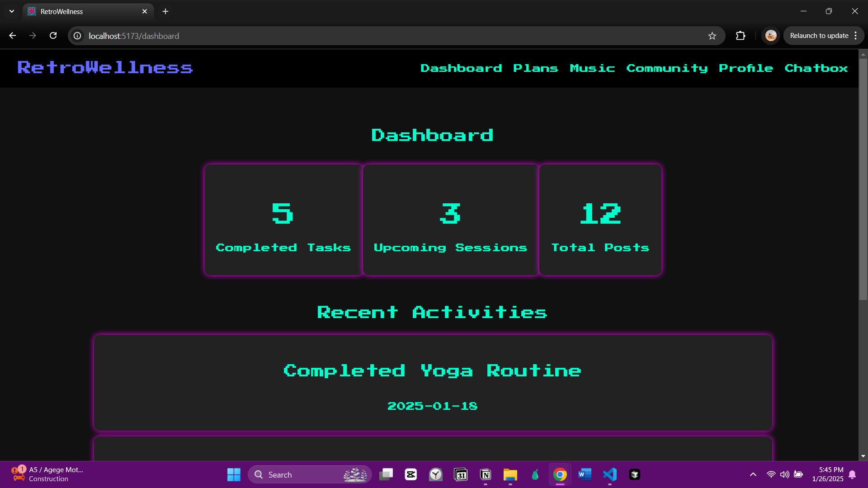Viewport: 868px width, 488px height.
Task: Open the Music nav item
Action: coord(592,68)
